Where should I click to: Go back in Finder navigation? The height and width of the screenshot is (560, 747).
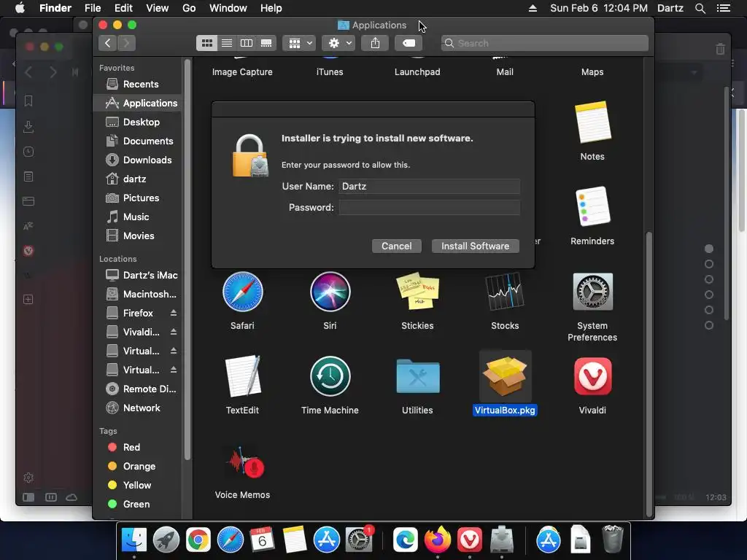pyautogui.click(x=108, y=43)
